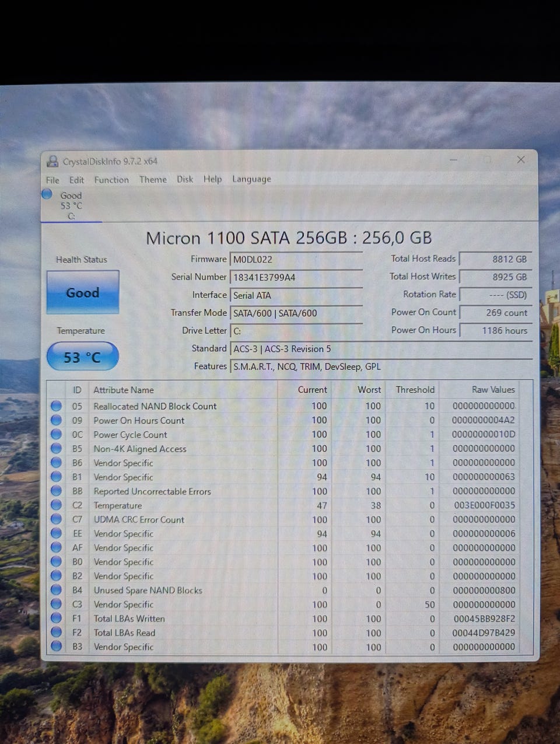Click the Total Host Reads value 8812 GB
This screenshot has width=560, height=744.
(x=495, y=259)
